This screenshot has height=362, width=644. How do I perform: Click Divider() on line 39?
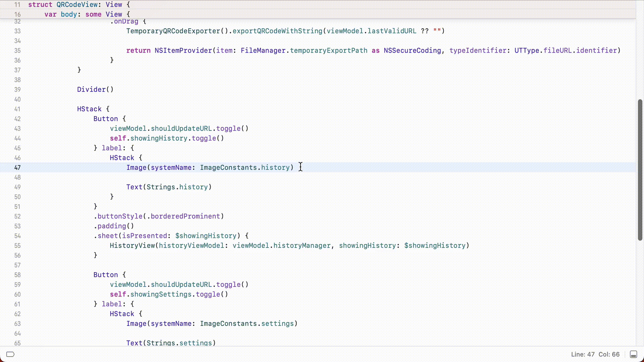[95, 89]
